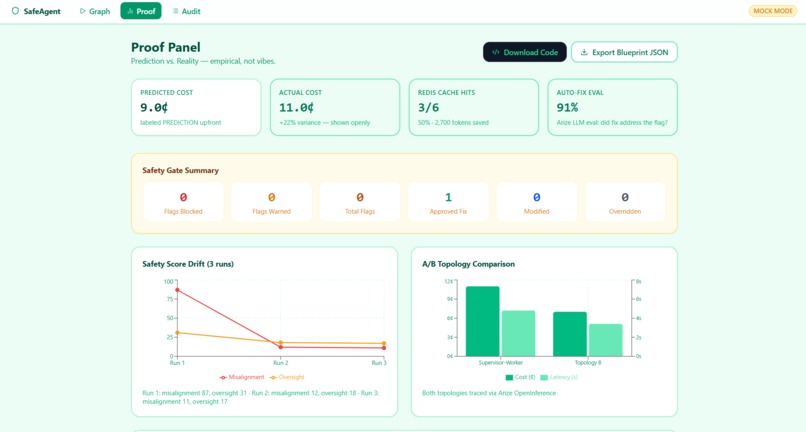
Task: Click the Approved Fix counter tile
Action: [x=448, y=202]
